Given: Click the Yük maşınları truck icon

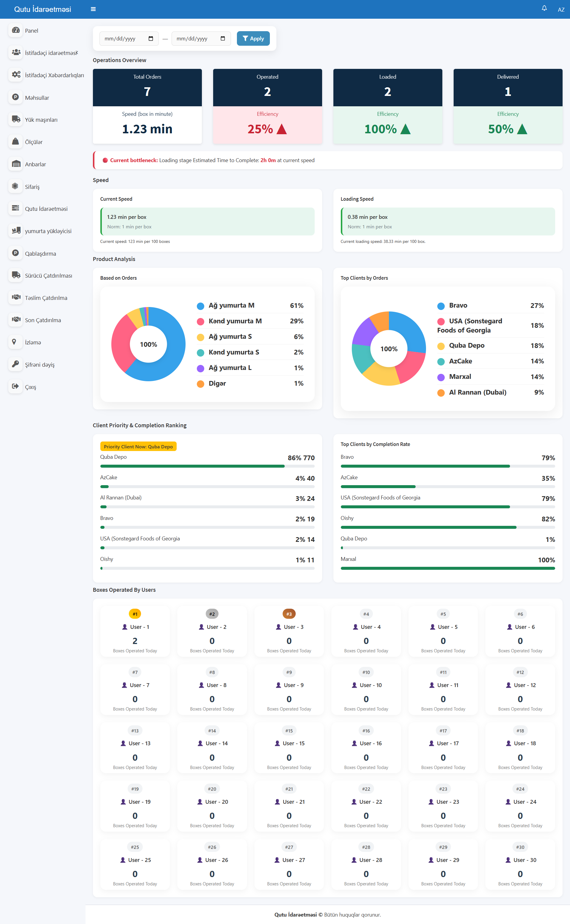Looking at the screenshot, I should pyautogui.click(x=15, y=119).
